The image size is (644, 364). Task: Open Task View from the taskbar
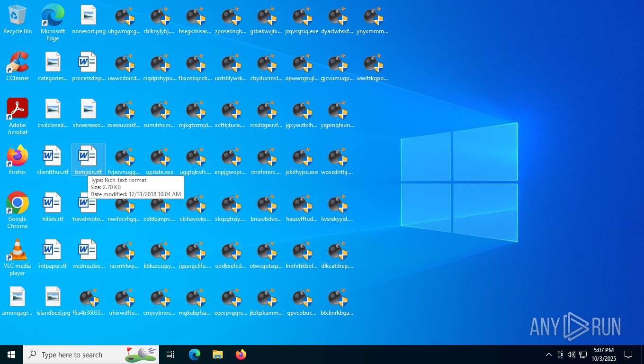pyautogui.click(x=170, y=355)
